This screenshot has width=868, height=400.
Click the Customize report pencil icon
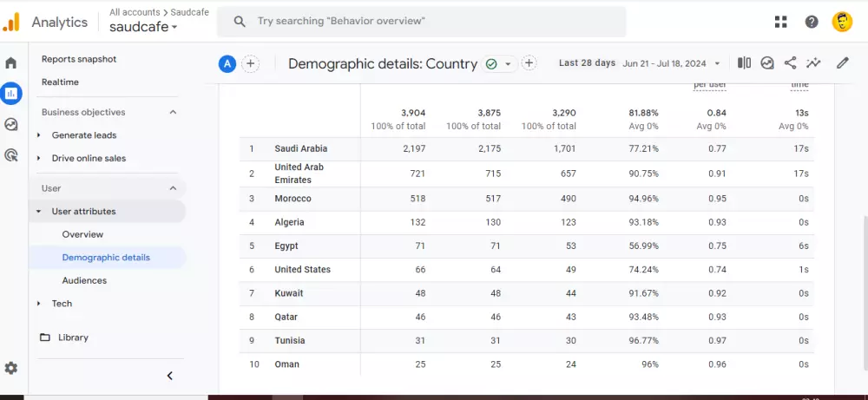point(842,62)
